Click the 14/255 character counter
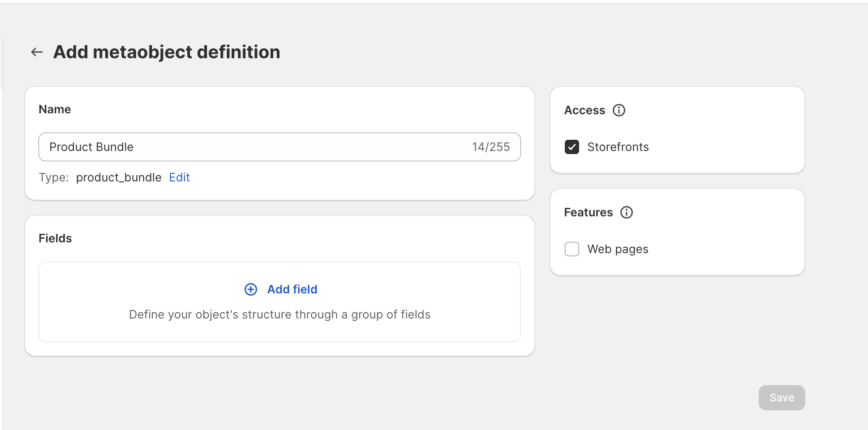 pyautogui.click(x=490, y=147)
